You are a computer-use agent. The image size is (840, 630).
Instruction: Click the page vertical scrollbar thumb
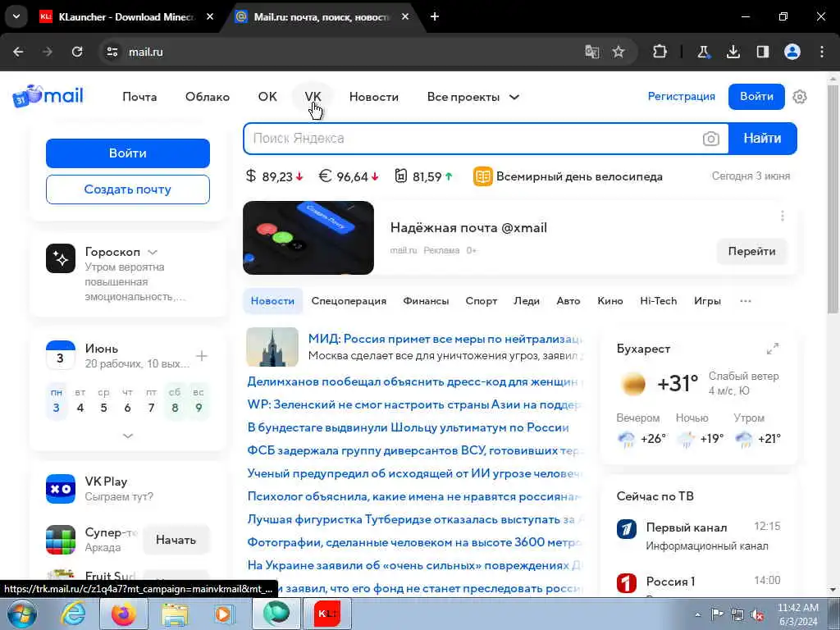833,197
